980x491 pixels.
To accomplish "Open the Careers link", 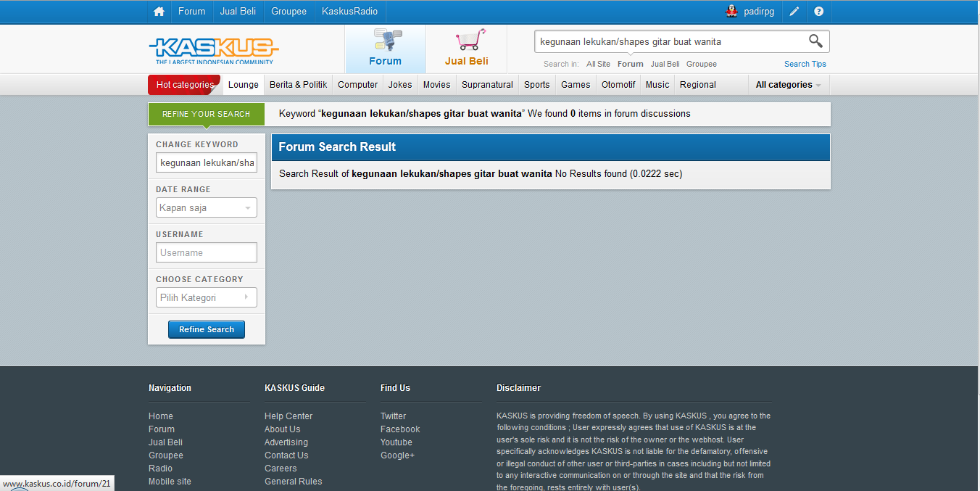I will point(281,469).
